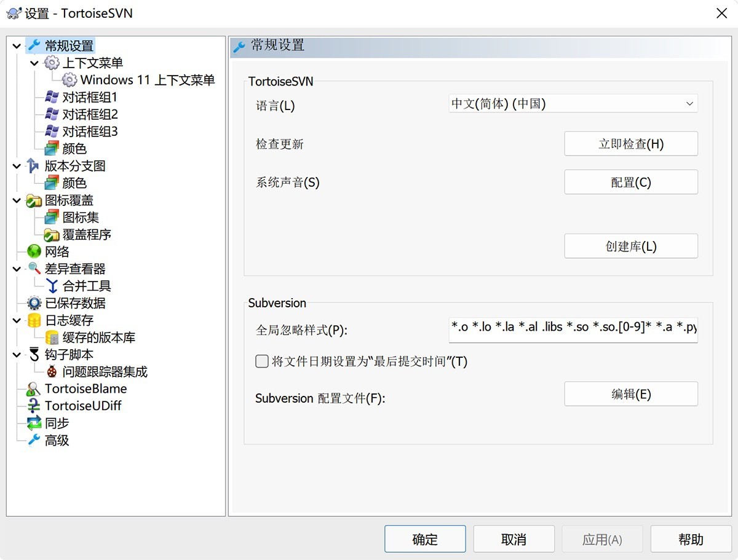Click the 立即检查 update check button

point(630,143)
